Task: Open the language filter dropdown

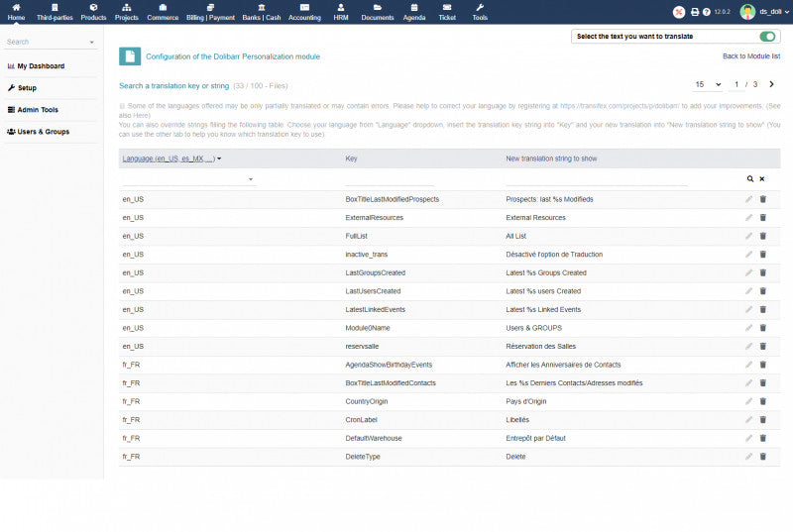Action: [x=188, y=179]
